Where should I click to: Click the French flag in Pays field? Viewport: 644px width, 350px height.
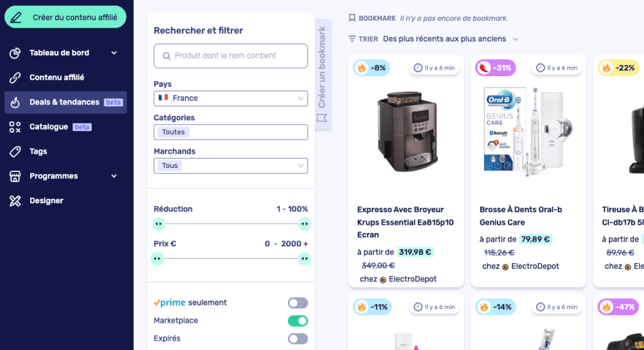point(164,98)
